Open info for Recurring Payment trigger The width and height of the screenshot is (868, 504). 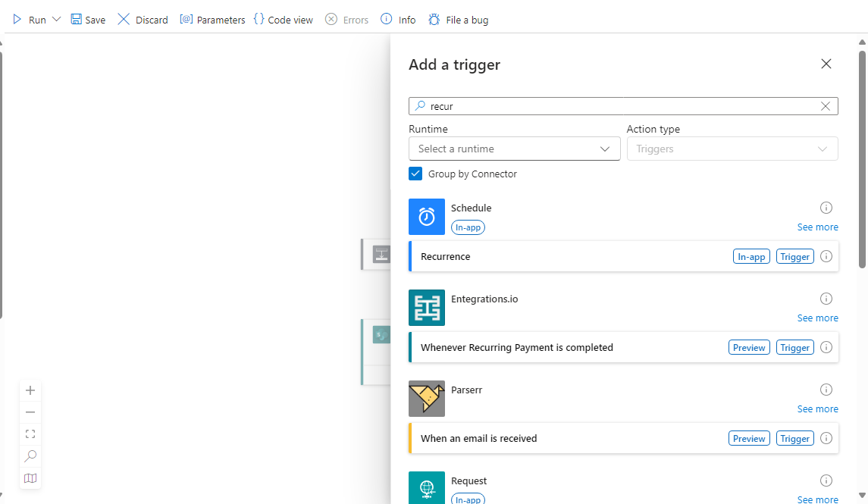(x=826, y=347)
